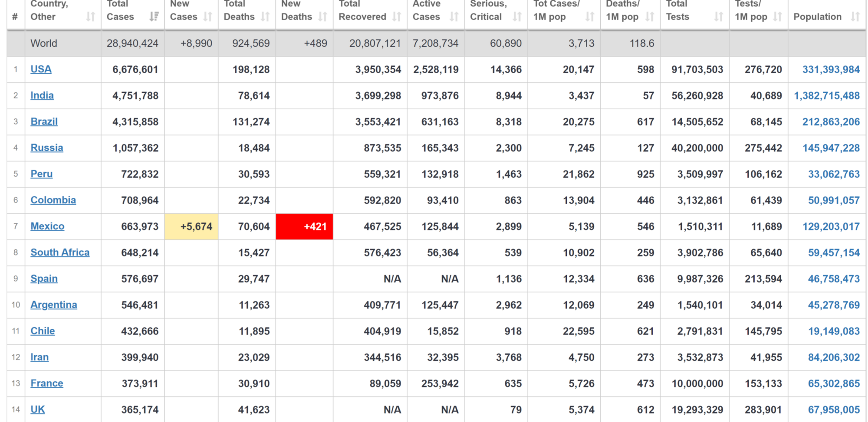Image resolution: width=868 pixels, height=422 pixels.
Task: Open the Chile country link
Action: point(43,331)
